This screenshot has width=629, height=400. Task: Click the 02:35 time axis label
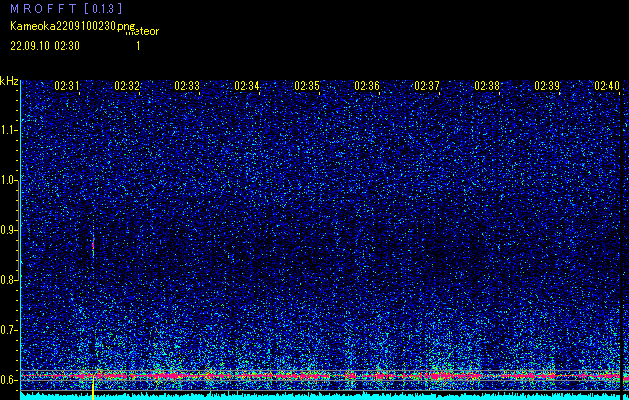307,86
